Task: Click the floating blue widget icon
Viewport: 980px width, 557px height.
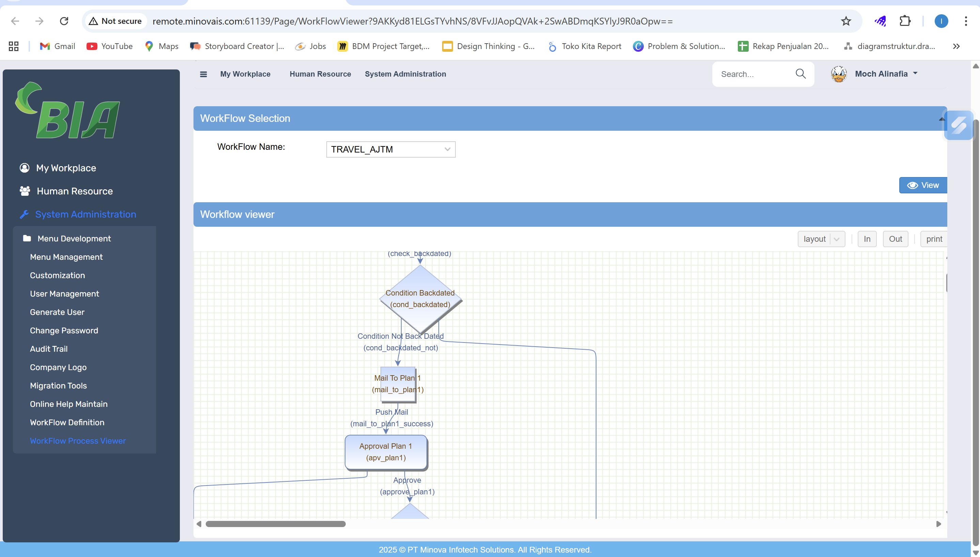Action: [958, 125]
